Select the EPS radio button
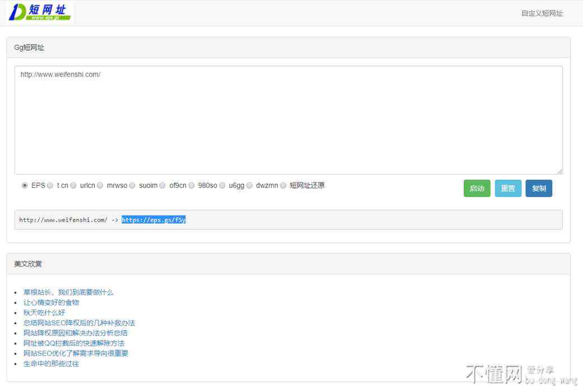Viewport: 583px width, 392px height. (x=25, y=185)
